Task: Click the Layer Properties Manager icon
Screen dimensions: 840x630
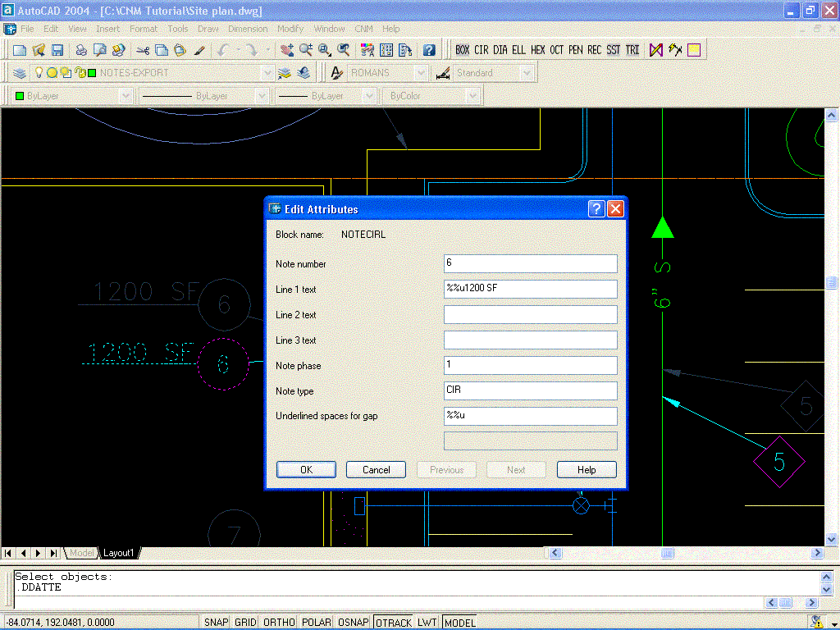Action: (19, 73)
